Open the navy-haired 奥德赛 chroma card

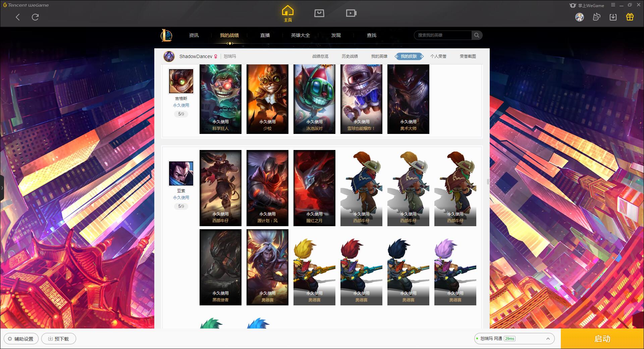[408, 267]
